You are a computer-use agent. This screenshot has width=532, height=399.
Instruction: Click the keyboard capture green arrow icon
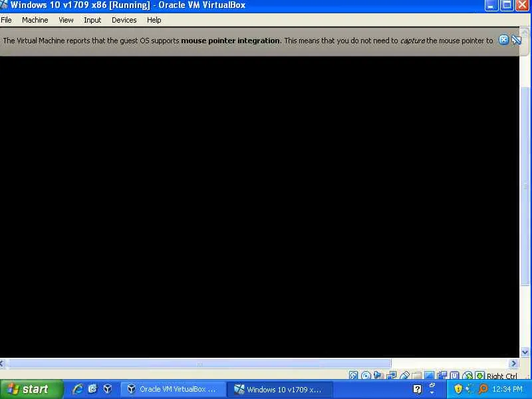point(479,375)
